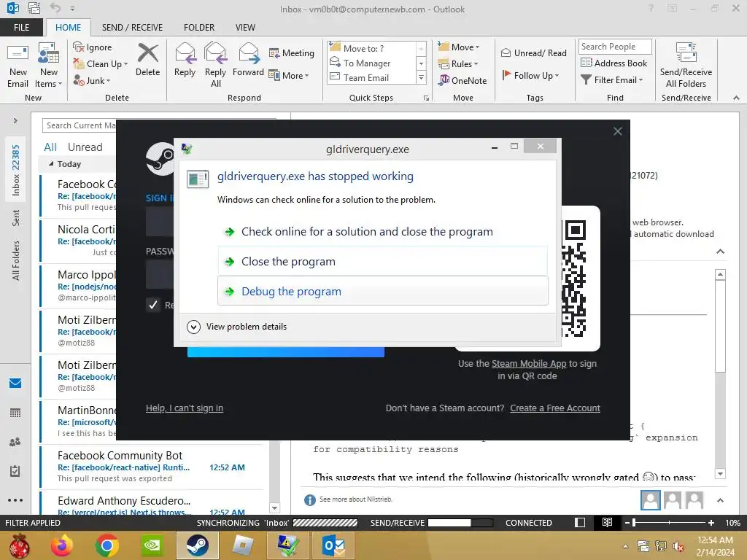Open the Move dropdown in ribbon

[x=458, y=47]
